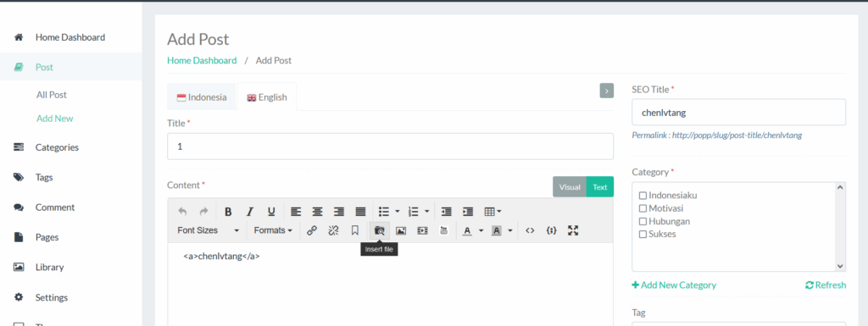Decrease the indent

point(446,212)
